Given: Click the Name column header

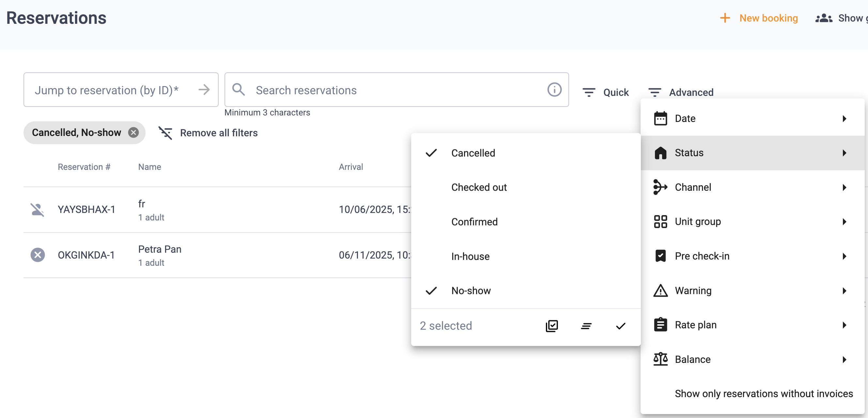Looking at the screenshot, I should [149, 167].
